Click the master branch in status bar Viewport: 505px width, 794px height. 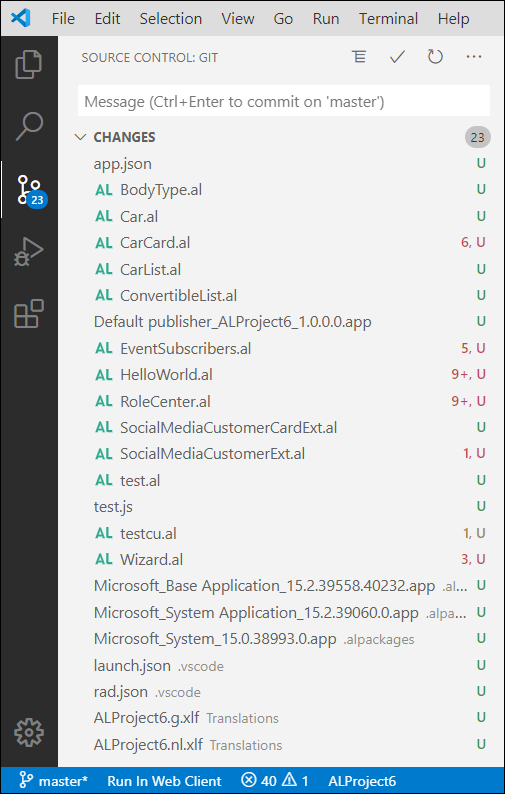(x=54, y=781)
